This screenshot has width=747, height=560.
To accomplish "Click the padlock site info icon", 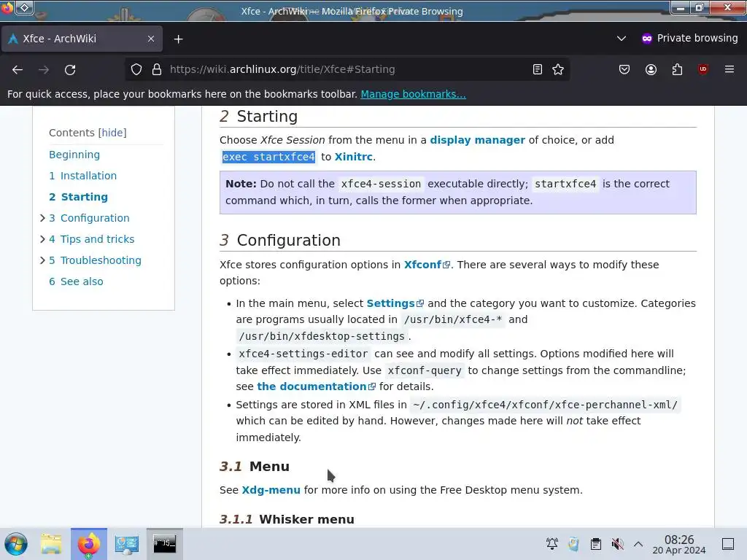I will pos(157,69).
